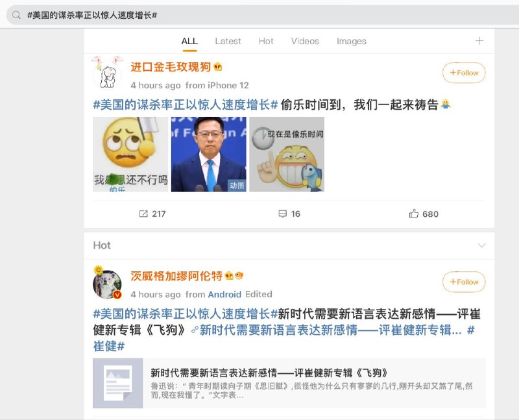Viewport: 519px width, 420px height.
Task: Switch to the Images tab
Action: pyautogui.click(x=351, y=41)
